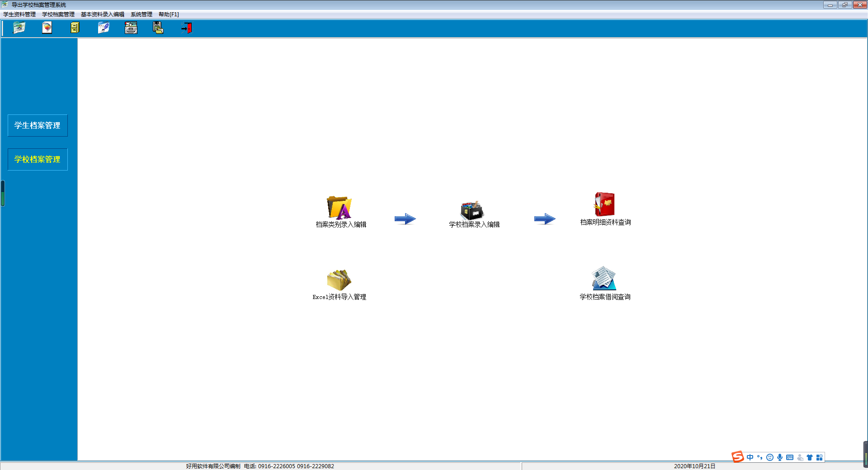Toggle Chinese/English input mode (中)
The width and height of the screenshot is (868, 470).
[x=750, y=457]
